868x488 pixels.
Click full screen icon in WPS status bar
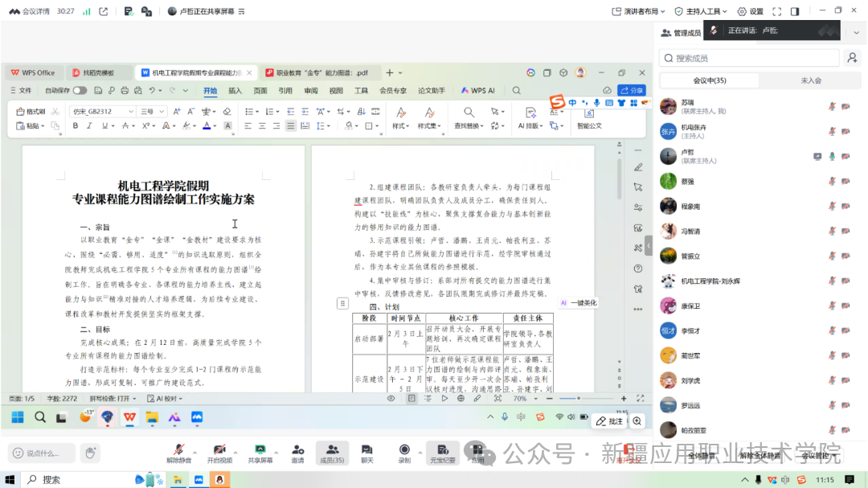pos(641,398)
